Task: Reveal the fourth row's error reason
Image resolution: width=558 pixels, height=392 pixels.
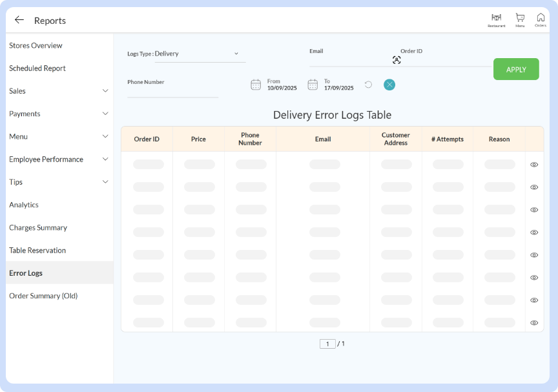Action: pos(534,232)
